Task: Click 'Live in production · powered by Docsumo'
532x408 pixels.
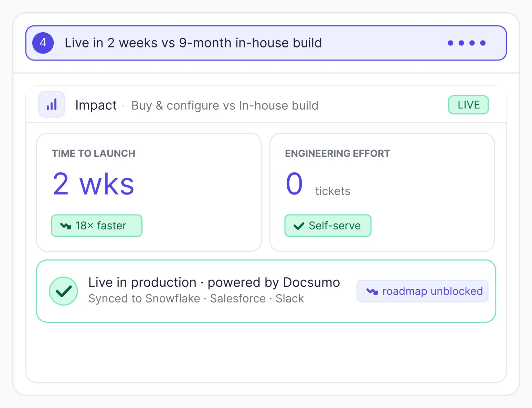Action: click(x=214, y=283)
